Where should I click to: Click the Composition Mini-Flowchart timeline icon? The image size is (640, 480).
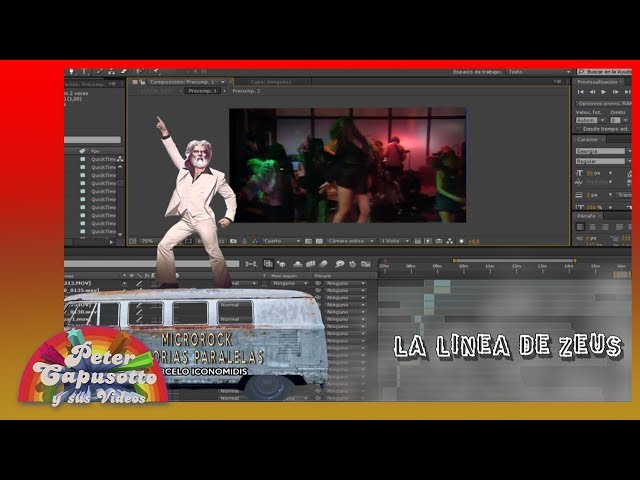click(x=251, y=264)
